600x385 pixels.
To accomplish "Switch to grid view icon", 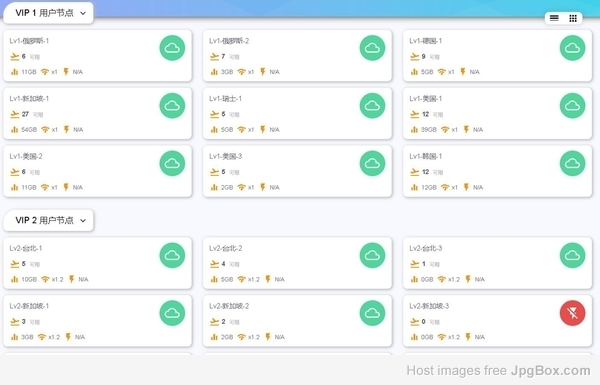I will click(x=573, y=18).
